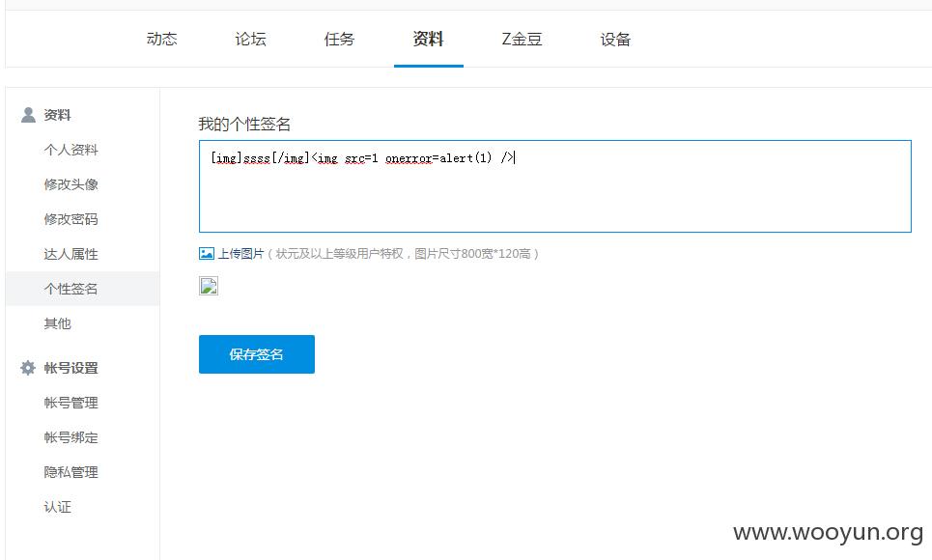Image resolution: width=932 pixels, height=560 pixels.
Task: Go to 帐号绑定 page
Action: 71,437
